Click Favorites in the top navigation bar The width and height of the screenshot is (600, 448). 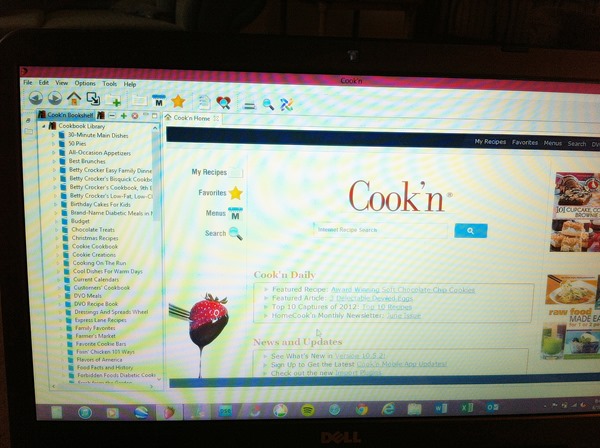coord(525,142)
